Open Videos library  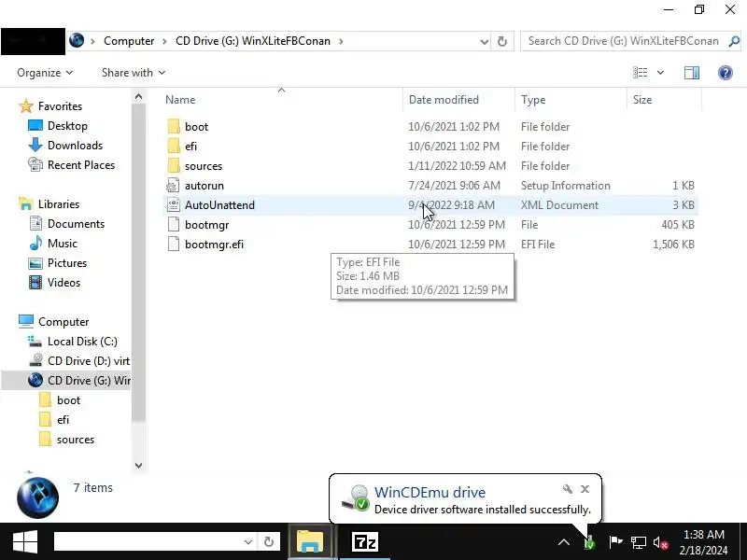[x=63, y=283]
